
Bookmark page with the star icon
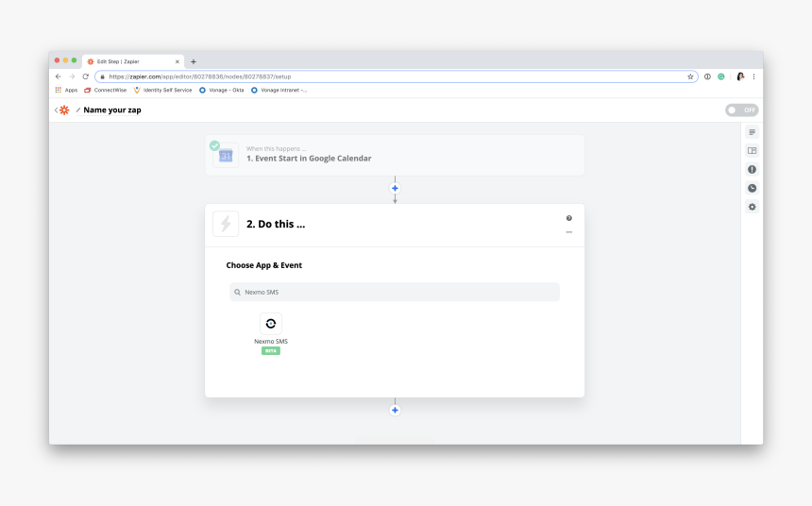tap(690, 76)
